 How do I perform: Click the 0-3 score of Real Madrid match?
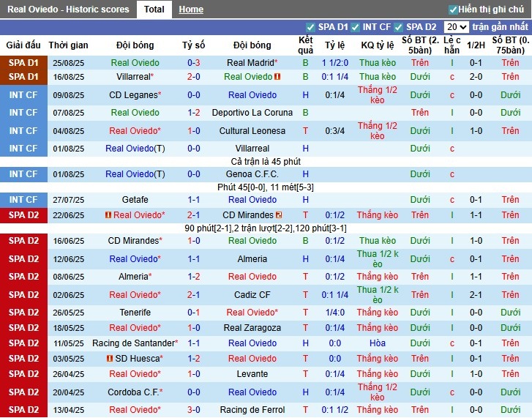(193, 63)
